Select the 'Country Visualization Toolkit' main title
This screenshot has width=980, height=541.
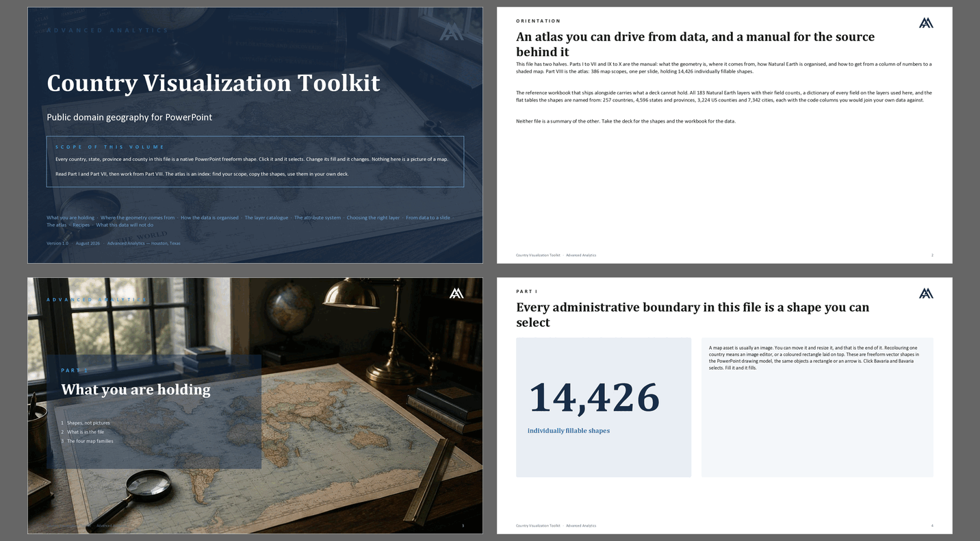click(x=214, y=83)
